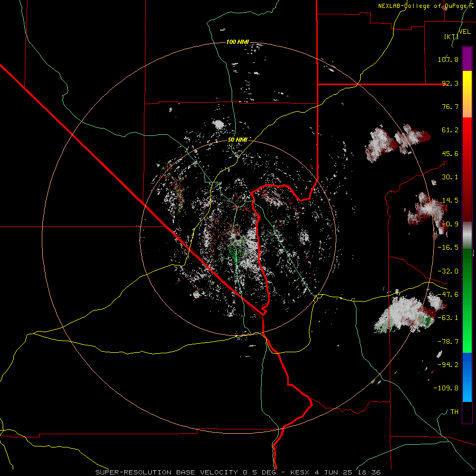The image size is (476, 476).
Task: Click the 4 JUN 25 18:36 timestamp
Action: pyautogui.click(x=347, y=472)
